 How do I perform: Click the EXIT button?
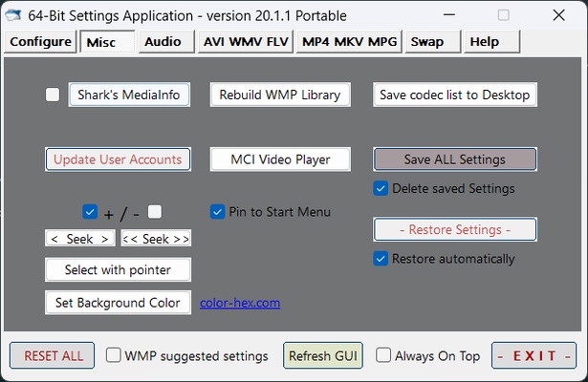pyautogui.click(x=534, y=355)
